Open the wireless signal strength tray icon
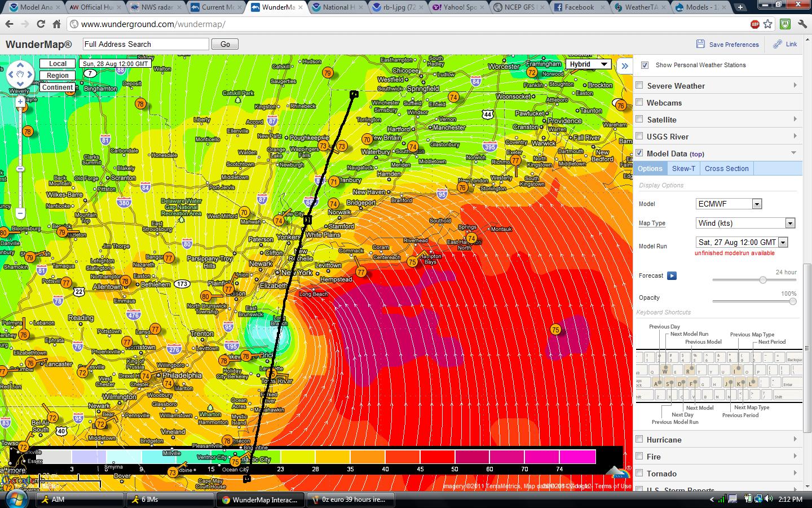Image resolution: width=812 pixels, height=508 pixels. [722, 499]
